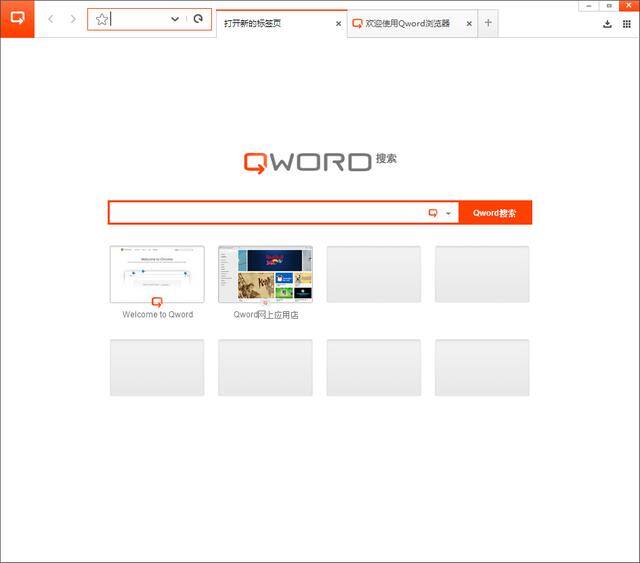Click the QWORD 搜索 logo

tap(320, 162)
